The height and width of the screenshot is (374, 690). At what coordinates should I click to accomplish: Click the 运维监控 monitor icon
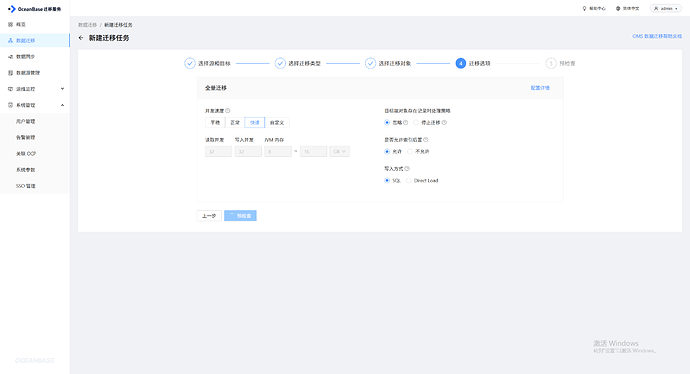[11, 89]
